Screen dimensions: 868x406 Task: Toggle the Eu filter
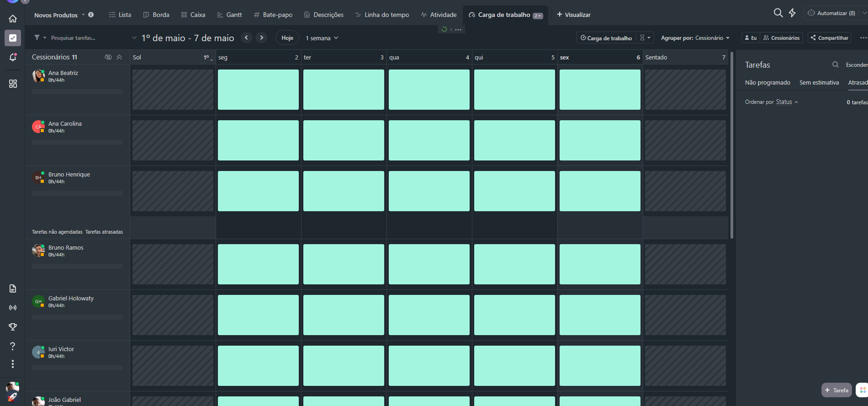click(751, 38)
